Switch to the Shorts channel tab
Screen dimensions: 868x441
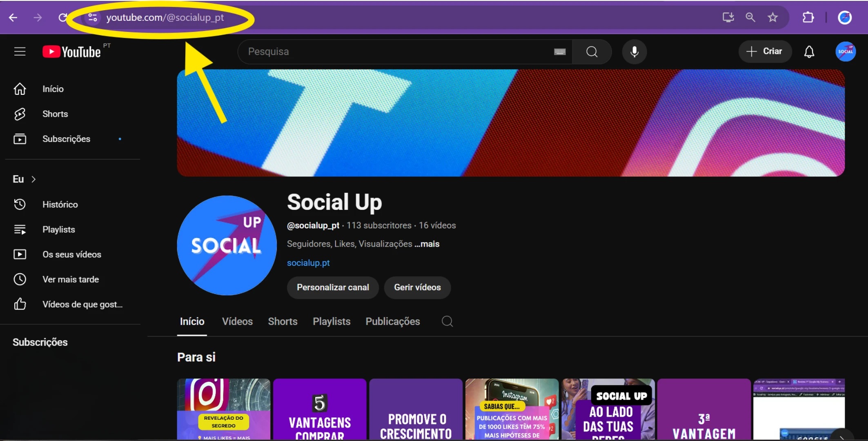[x=283, y=322]
